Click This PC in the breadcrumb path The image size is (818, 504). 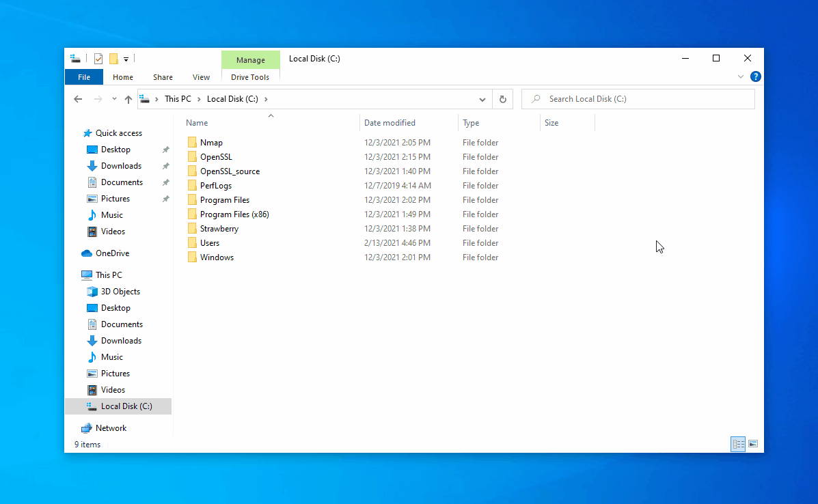[x=178, y=99]
